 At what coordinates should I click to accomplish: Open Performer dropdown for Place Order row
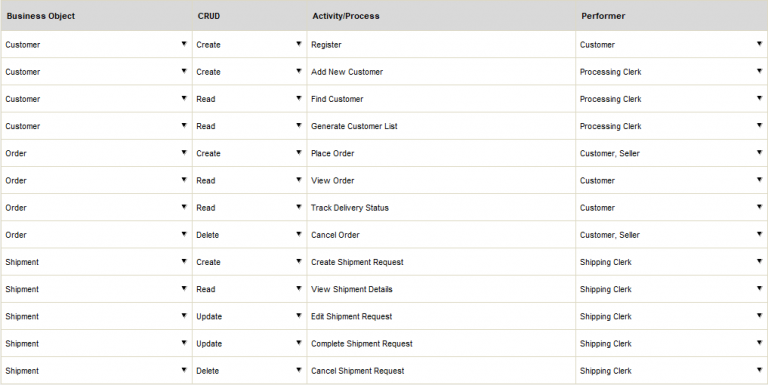[x=759, y=153]
